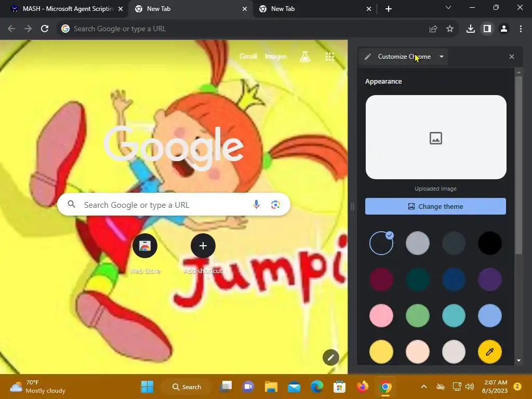Open Chrome's three-dot menu
The height and width of the screenshot is (399, 532).
pyautogui.click(x=521, y=29)
